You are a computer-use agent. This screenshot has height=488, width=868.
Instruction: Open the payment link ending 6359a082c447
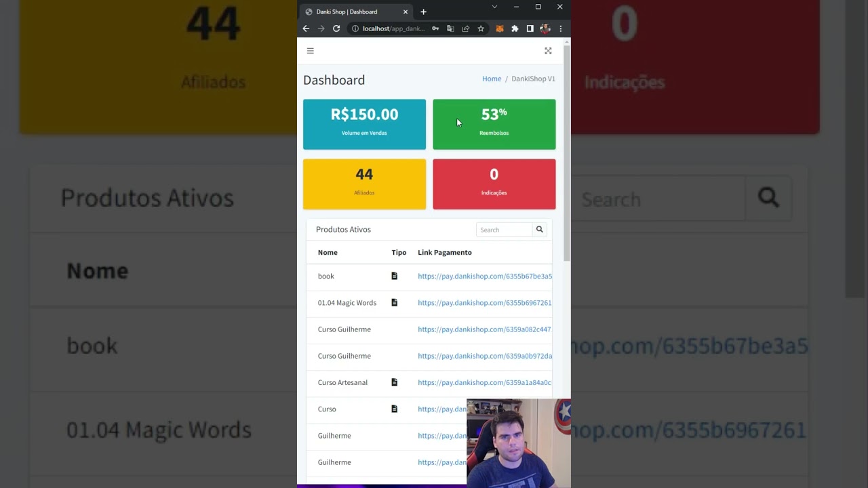(485, 329)
